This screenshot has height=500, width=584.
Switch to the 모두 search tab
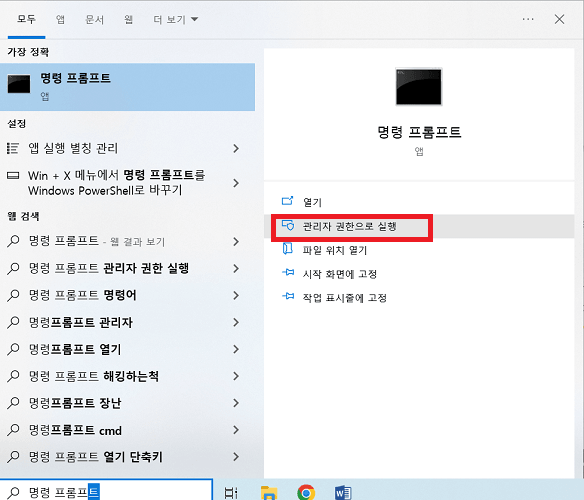[x=26, y=19]
